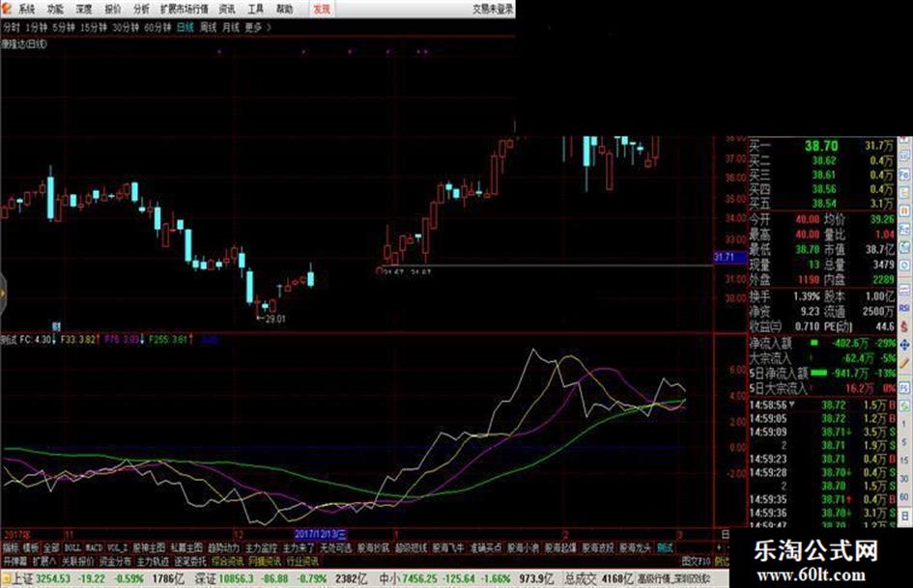This screenshot has width=913, height=588.
Task: Select the 股海抄底 indicator tab
Action: coord(373,547)
